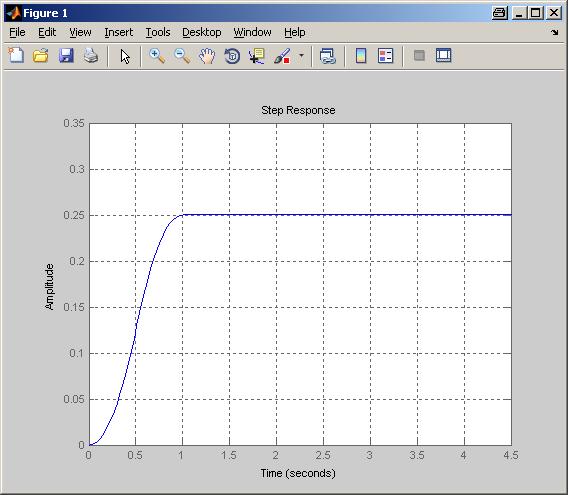
Task: Enable the Data Cursor tool
Action: tap(257, 56)
